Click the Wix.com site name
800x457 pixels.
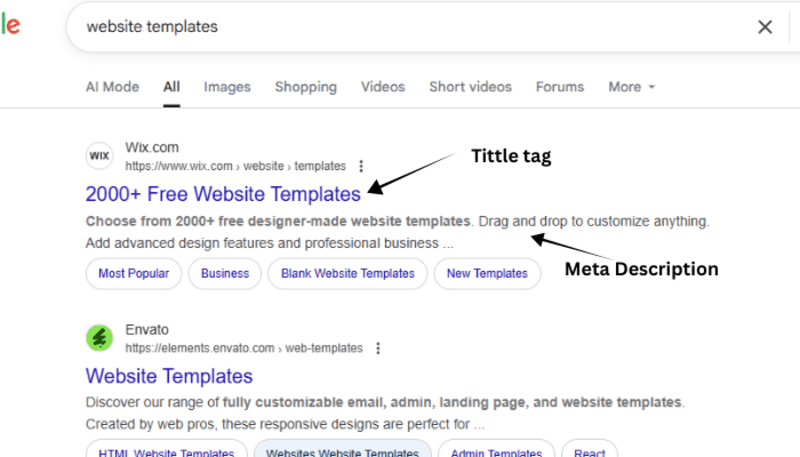(x=152, y=147)
